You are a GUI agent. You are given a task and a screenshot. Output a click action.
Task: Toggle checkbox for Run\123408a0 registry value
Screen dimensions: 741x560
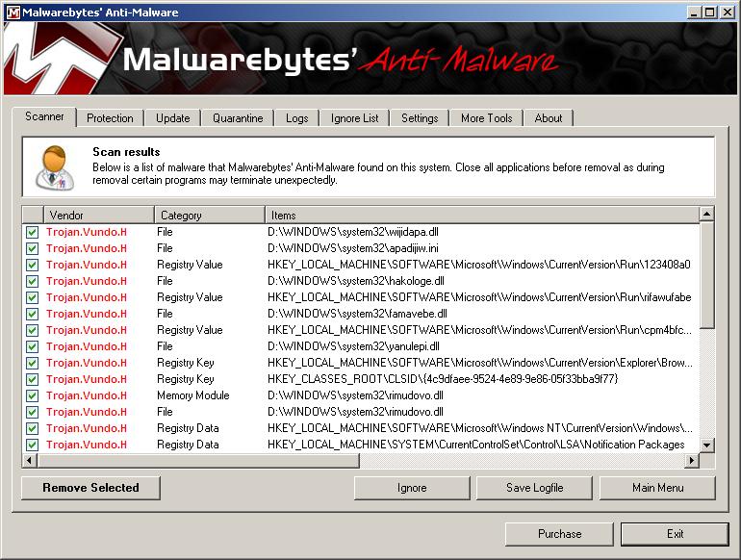click(32, 265)
